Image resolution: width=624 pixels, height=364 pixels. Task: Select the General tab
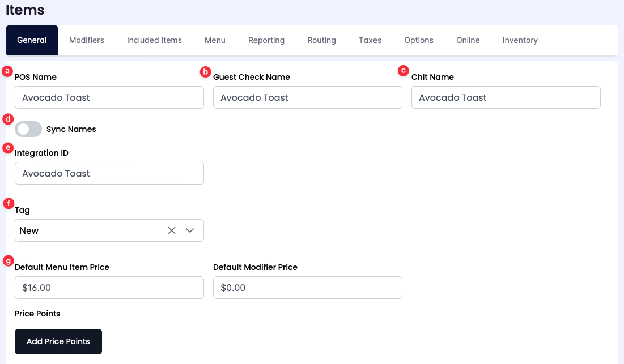click(32, 40)
